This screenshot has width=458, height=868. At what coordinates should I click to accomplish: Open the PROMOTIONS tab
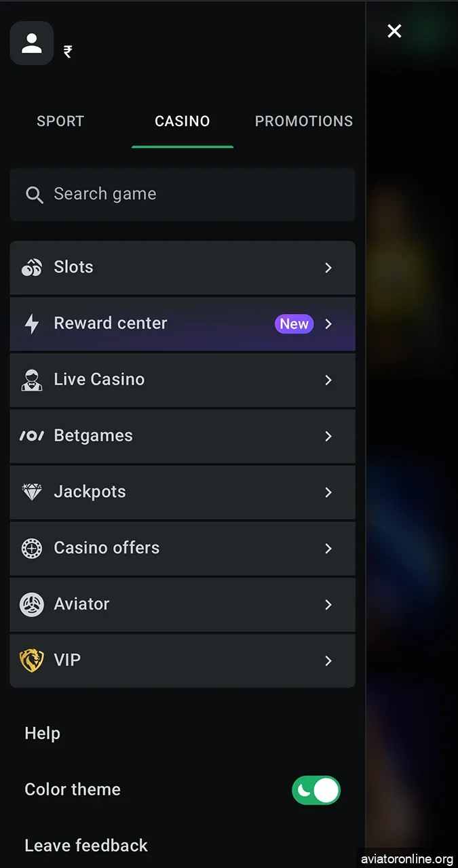[304, 121]
